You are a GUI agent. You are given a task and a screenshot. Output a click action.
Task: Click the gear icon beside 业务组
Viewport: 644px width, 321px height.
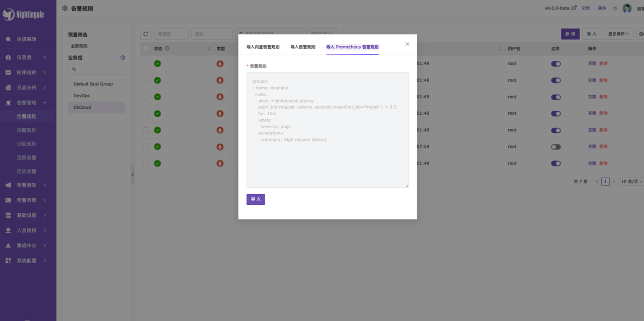click(122, 58)
